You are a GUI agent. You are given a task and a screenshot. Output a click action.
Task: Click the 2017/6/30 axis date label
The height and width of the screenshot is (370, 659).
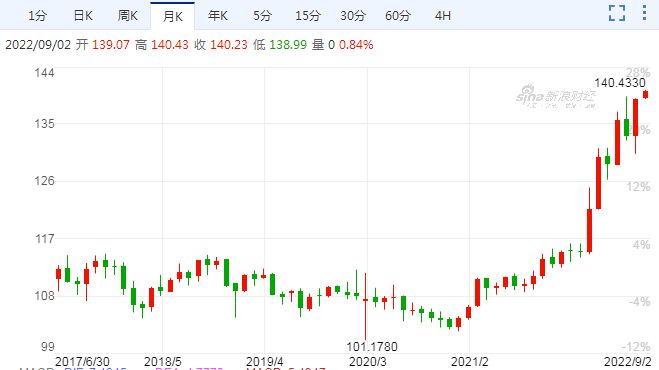pos(82,362)
